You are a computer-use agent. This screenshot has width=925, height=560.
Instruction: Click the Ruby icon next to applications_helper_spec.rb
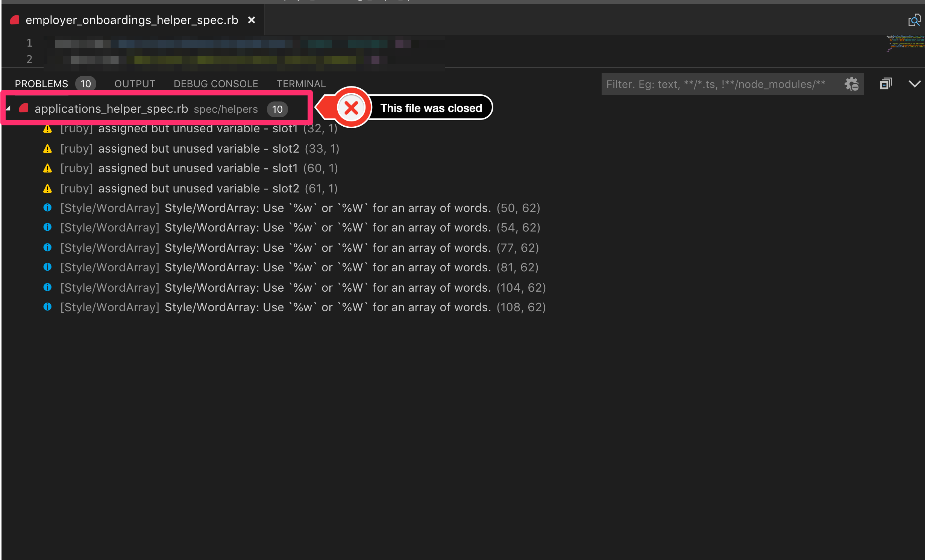tap(23, 108)
